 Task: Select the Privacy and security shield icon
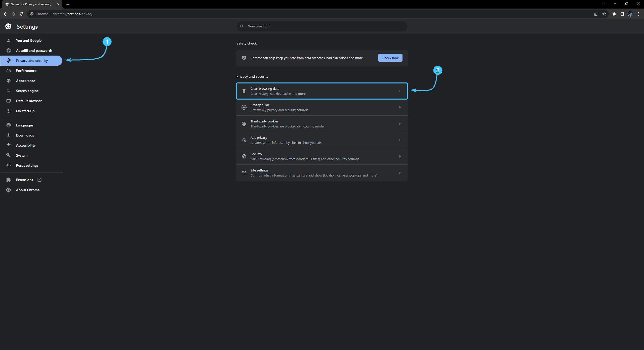[8, 61]
